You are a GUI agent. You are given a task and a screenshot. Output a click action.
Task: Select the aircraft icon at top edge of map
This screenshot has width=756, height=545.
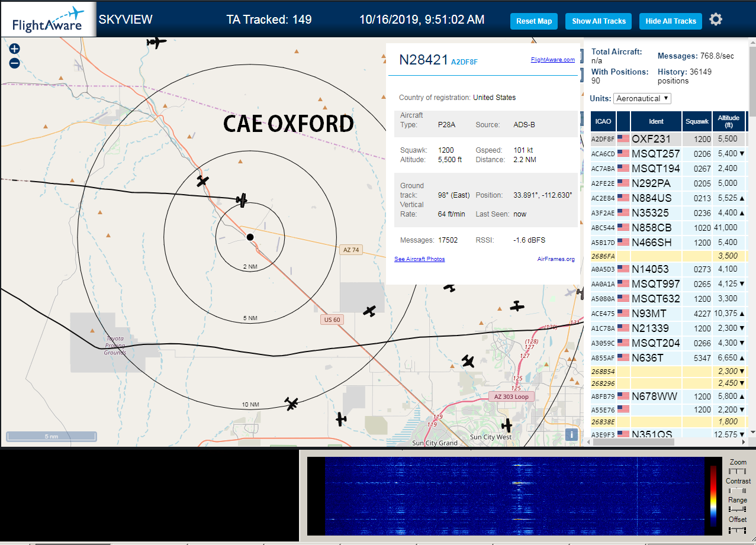157,42
